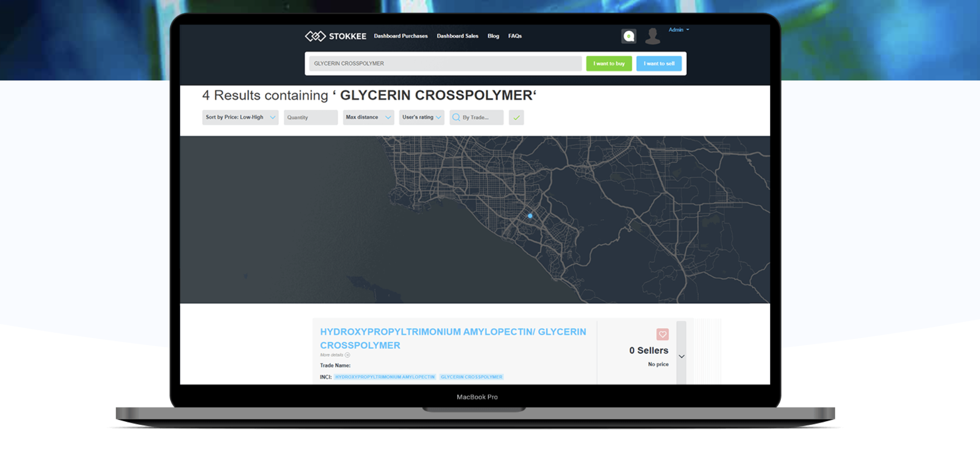Click the Stokkee logo in the header
The height and width of the screenshot is (462, 980).
click(335, 36)
